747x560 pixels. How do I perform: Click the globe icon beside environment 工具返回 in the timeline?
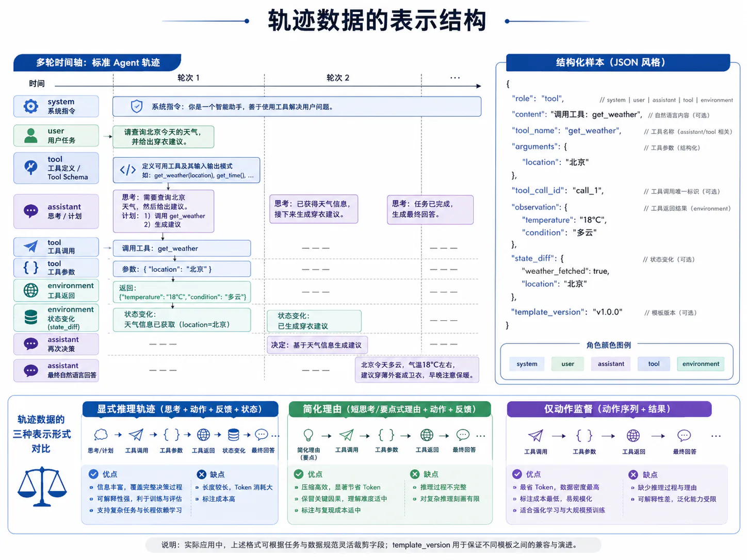31,290
